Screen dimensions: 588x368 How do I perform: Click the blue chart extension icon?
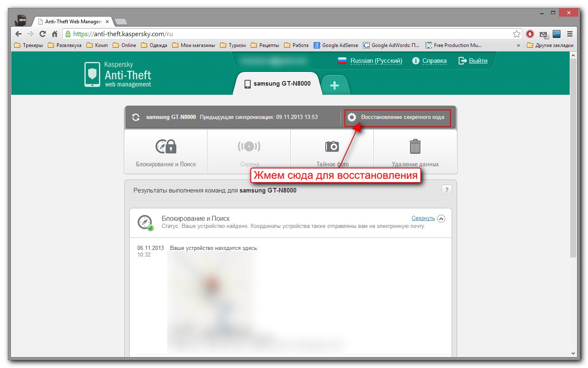tap(557, 34)
